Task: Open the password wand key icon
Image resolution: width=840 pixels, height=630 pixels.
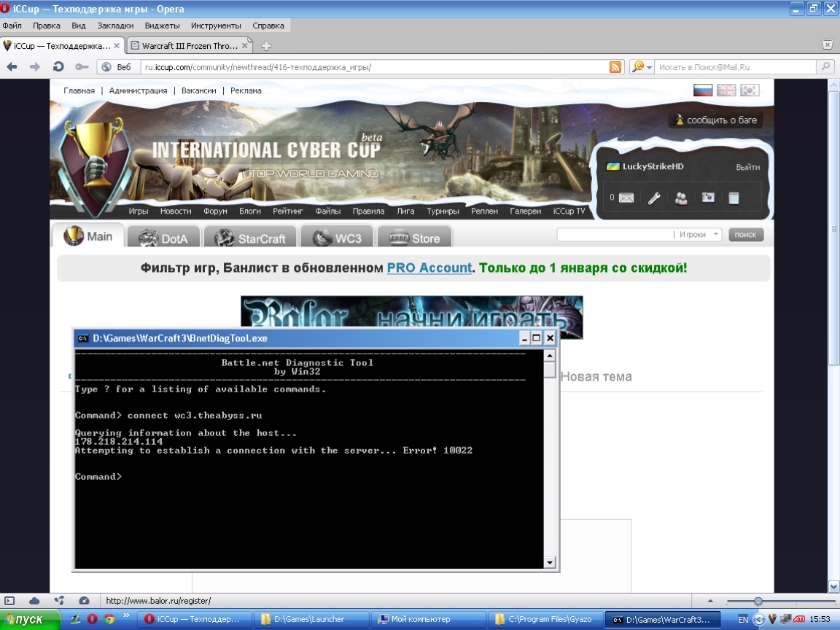Action: coord(82,67)
